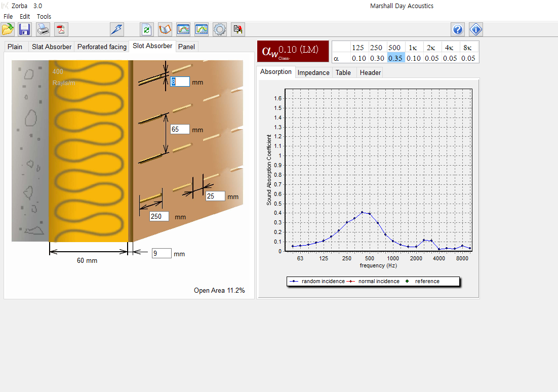Switch to the Impedance tab

coord(313,72)
